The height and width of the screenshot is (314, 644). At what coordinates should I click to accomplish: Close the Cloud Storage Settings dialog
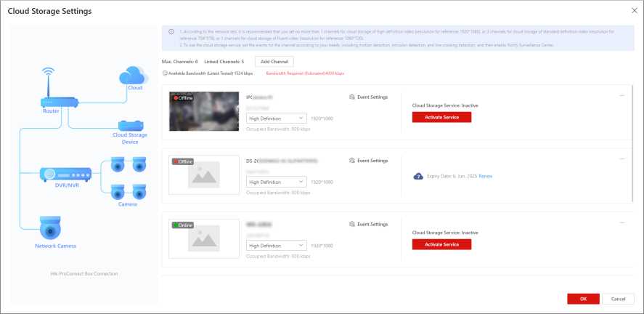click(633, 11)
